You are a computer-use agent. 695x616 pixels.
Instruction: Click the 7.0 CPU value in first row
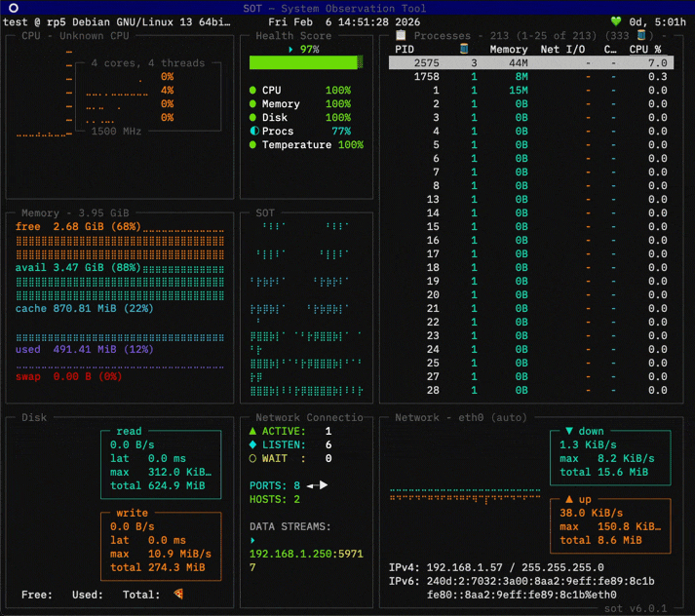pyautogui.click(x=657, y=63)
